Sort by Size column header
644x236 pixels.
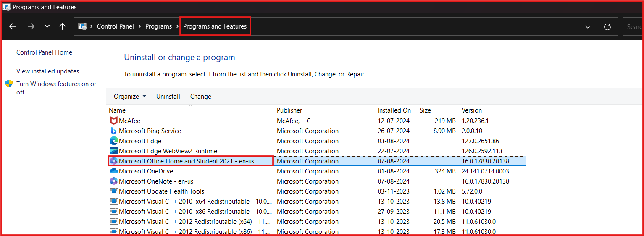point(438,110)
